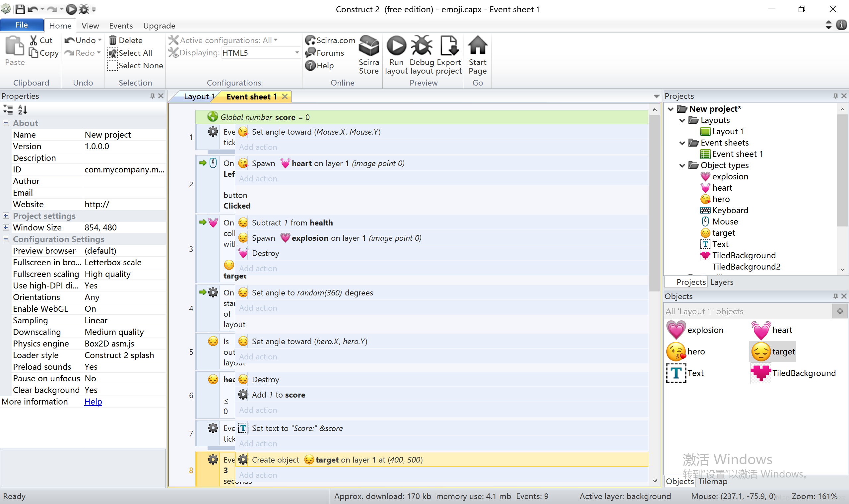Collapse the Event sheets folder
The height and width of the screenshot is (504, 849).
click(x=682, y=143)
